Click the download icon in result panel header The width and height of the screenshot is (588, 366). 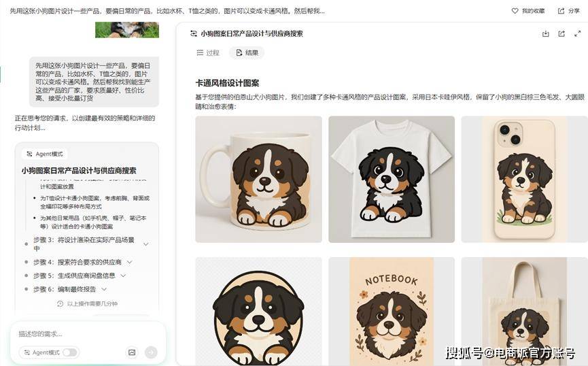(546, 34)
